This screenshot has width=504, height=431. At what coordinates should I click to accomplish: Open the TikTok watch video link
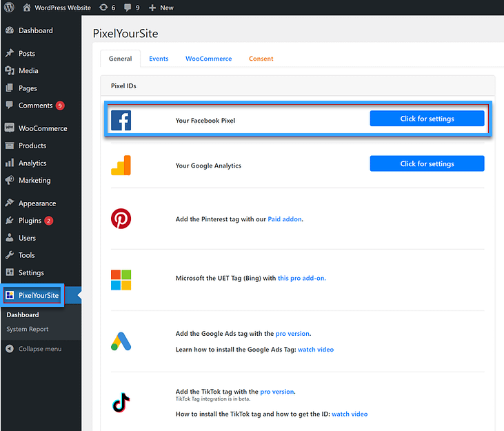coord(350,414)
